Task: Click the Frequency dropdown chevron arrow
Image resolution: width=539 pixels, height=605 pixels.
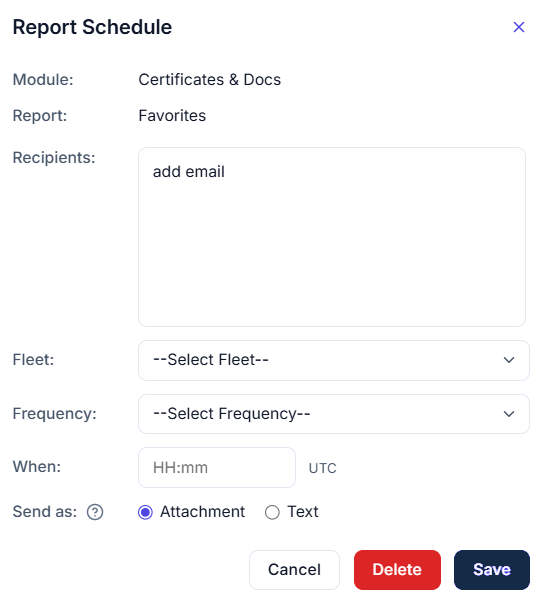Action: click(509, 414)
